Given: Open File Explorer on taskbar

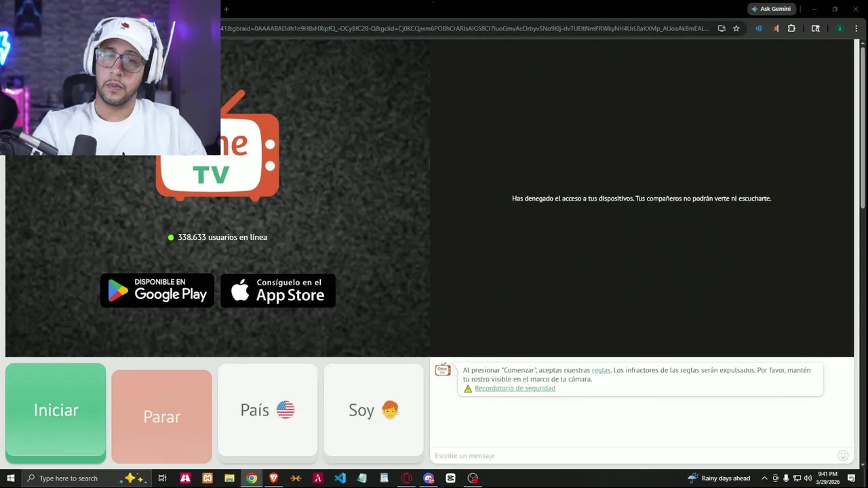Looking at the screenshot, I should (229, 478).
